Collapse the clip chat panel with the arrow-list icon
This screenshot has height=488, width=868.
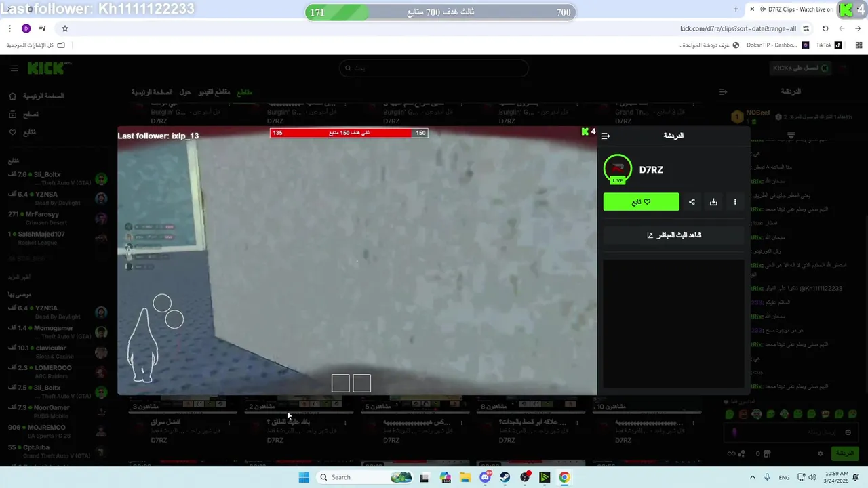(606, 136)
